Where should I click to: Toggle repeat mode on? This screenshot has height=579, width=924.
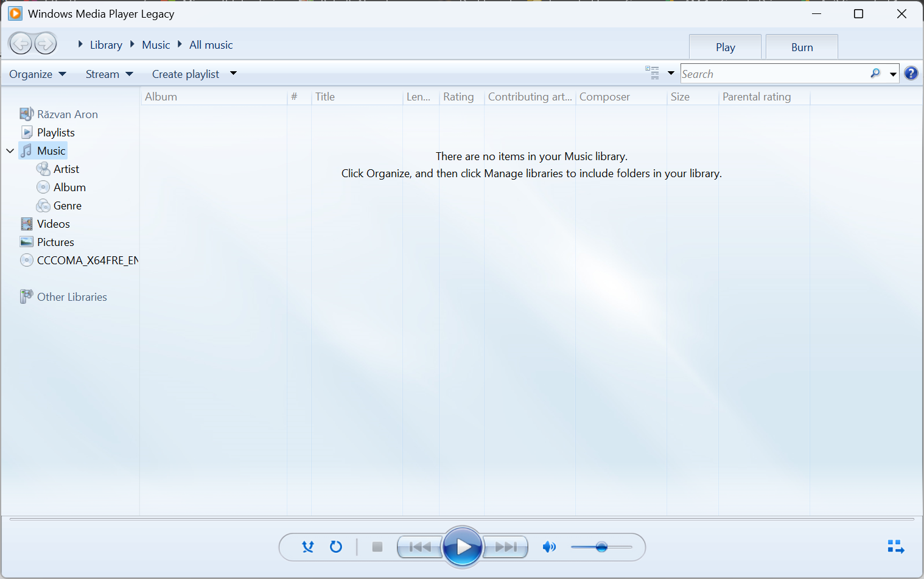336,547
